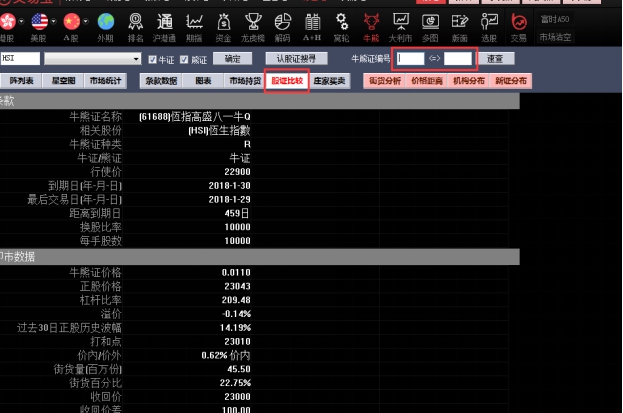
Task: Click the 街货分析 button
Action: point(385,80)
